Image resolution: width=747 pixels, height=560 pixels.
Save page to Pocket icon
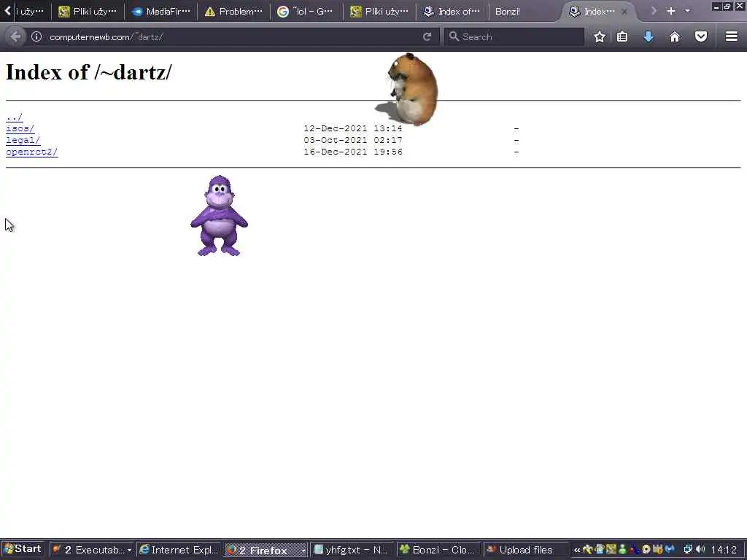coord(701,36)
